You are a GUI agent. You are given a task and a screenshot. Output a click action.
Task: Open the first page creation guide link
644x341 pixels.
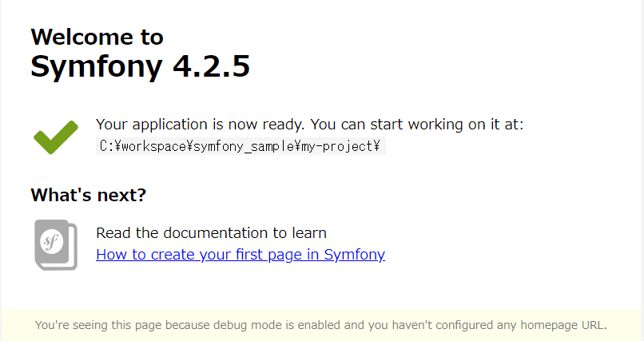tap(240, 255)
